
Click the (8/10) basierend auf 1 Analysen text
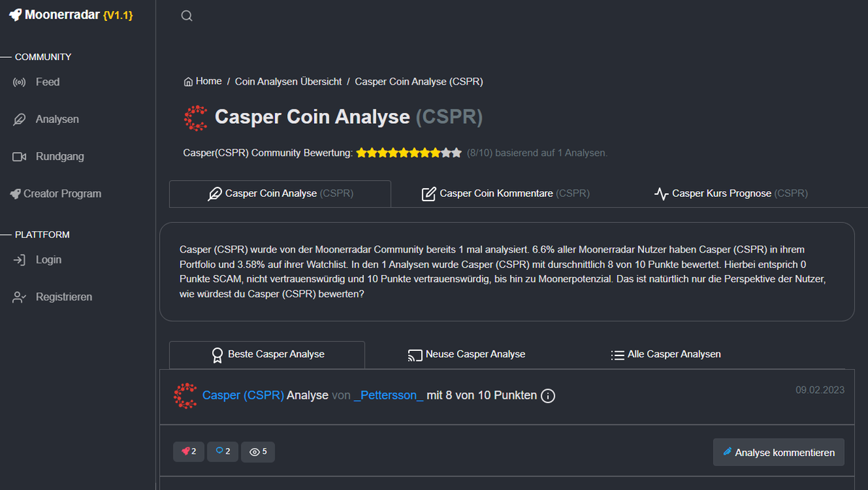pos(537,153)
